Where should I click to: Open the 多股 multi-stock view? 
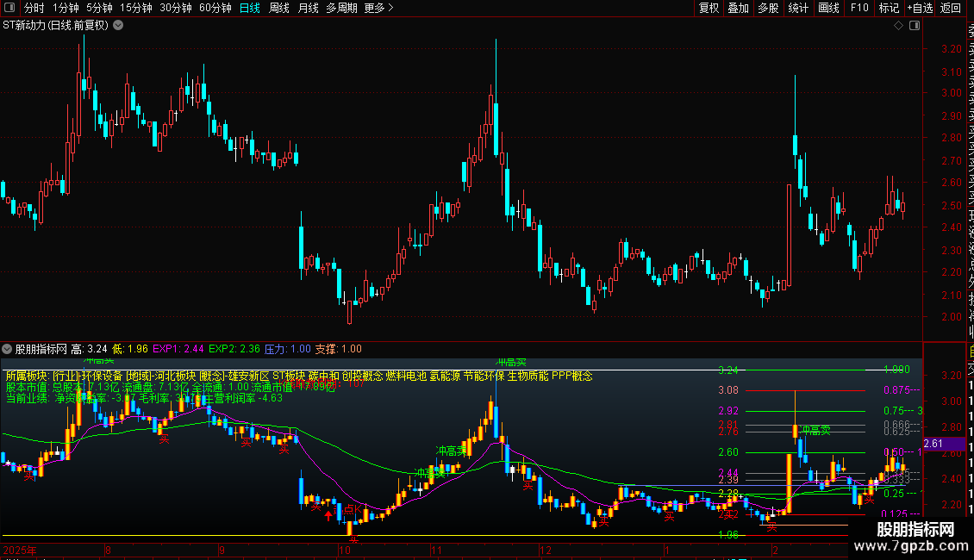pyautogui.click(x=768, y=8)
